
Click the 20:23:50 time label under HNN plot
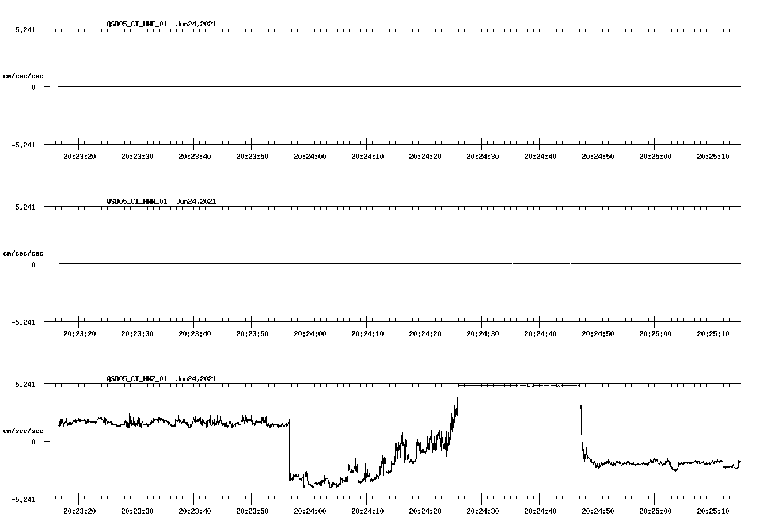point(252,334)
